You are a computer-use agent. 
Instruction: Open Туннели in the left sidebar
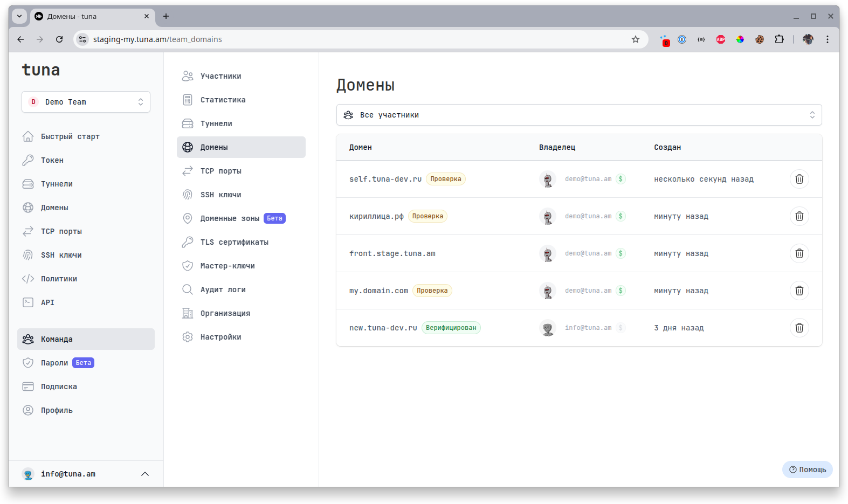86,184
